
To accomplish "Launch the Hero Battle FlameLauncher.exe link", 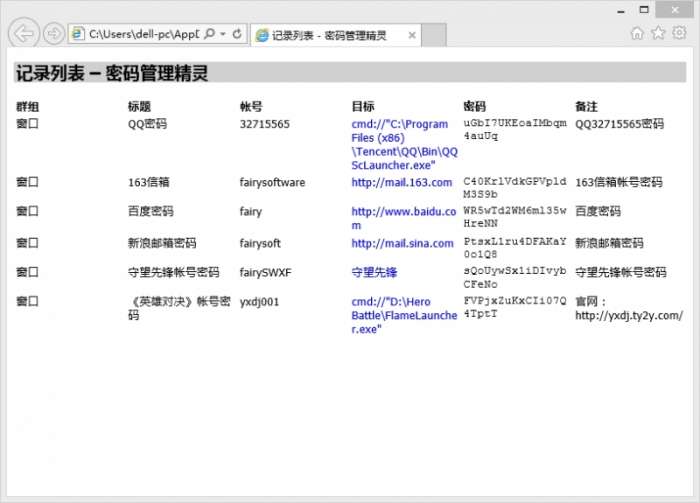I will tap(404, 315).
